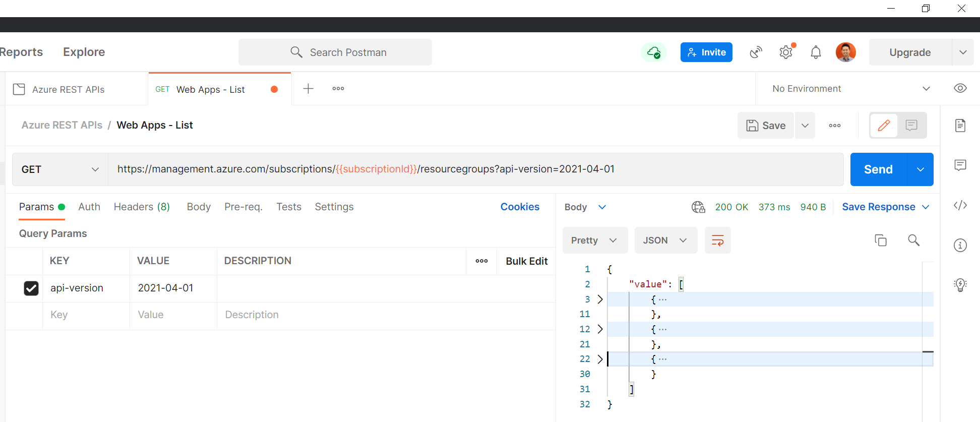Open the GET method dropdown
Viewport: 980px width, 422px height.
[x=60, y=169]
